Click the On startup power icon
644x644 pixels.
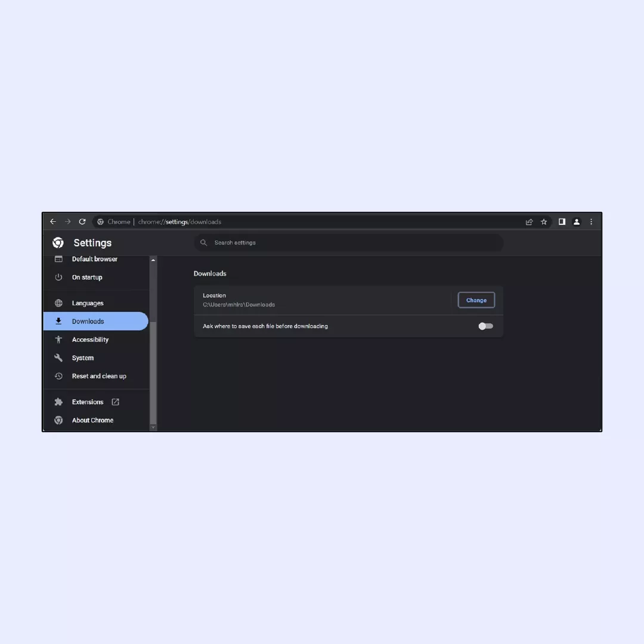click(x=58, y=277)
